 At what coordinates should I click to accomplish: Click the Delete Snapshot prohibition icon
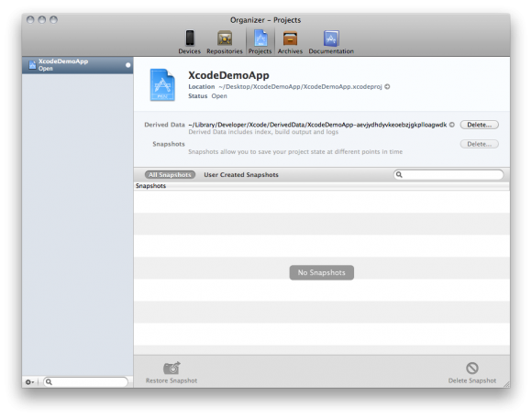(472, 368)
